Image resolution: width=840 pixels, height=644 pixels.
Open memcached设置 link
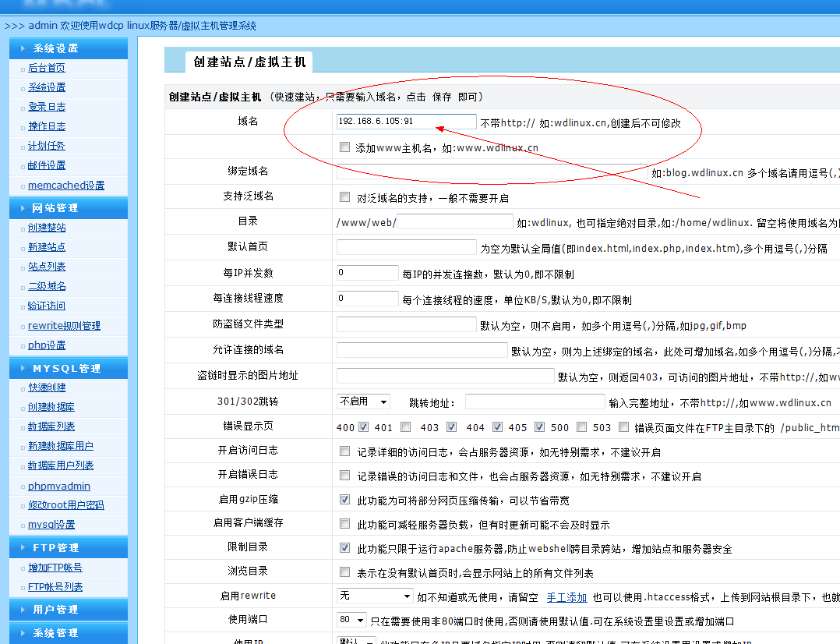coord(66,185)
